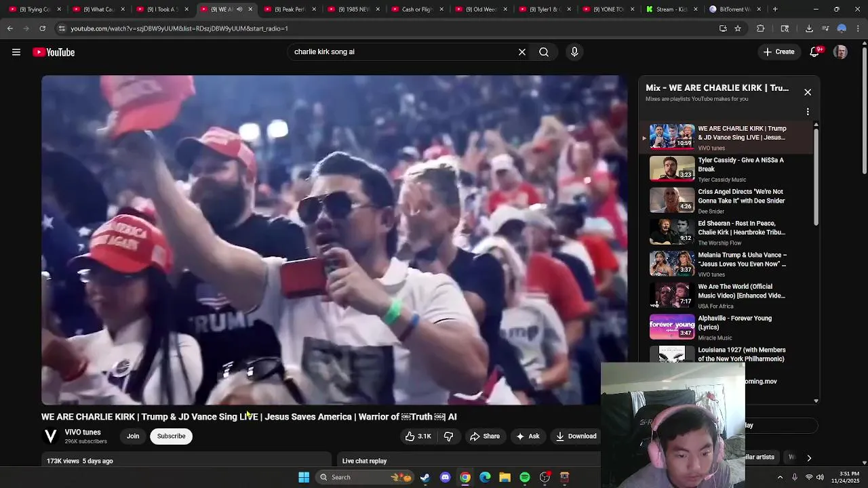Open the Mix playlist three-dot options
Viewport: 868px width, 488px height.
pyautogui.click(x=808, y=111)
